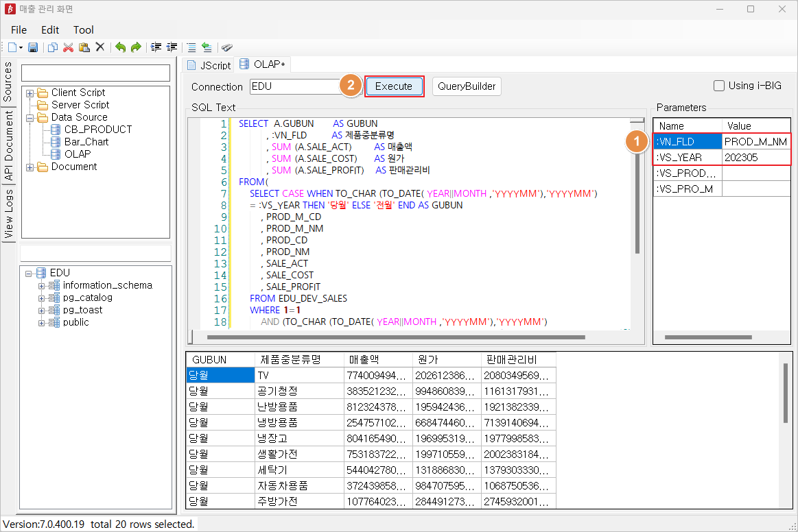The height and width of the screenshot is (532, 798).
Task: Click the Parameters horizontal scrollbar
Action: pyautogui.click(x=708, y=337)
